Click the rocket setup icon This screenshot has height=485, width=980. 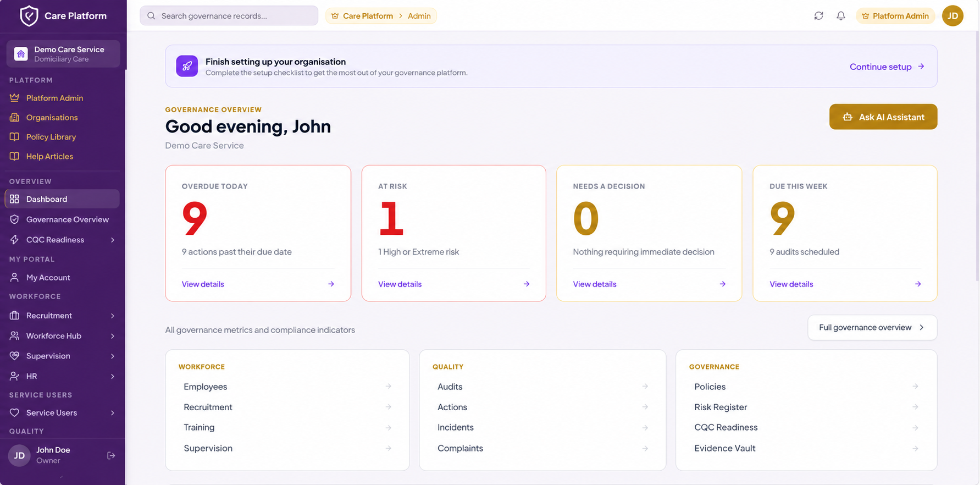click(x=187, y=66)
